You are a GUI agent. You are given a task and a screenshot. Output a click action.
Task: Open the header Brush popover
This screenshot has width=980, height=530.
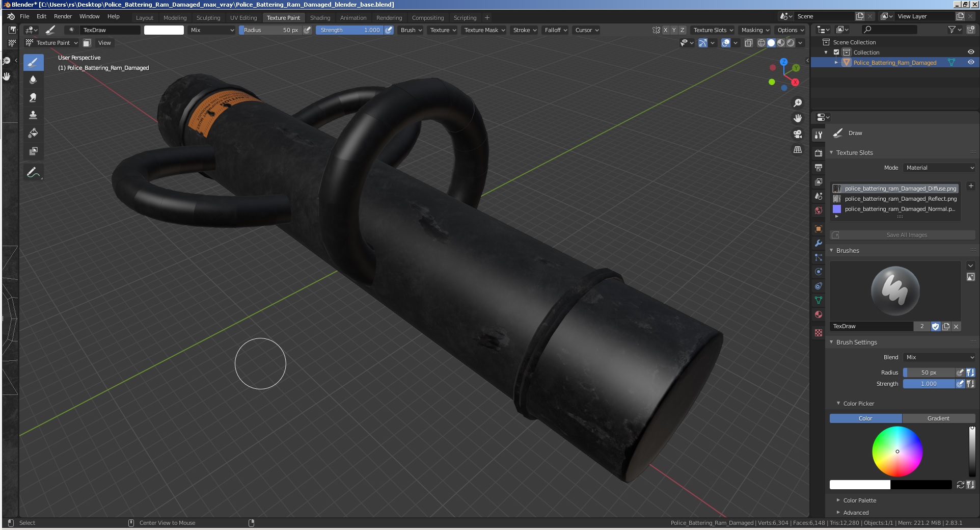[411, 30]
